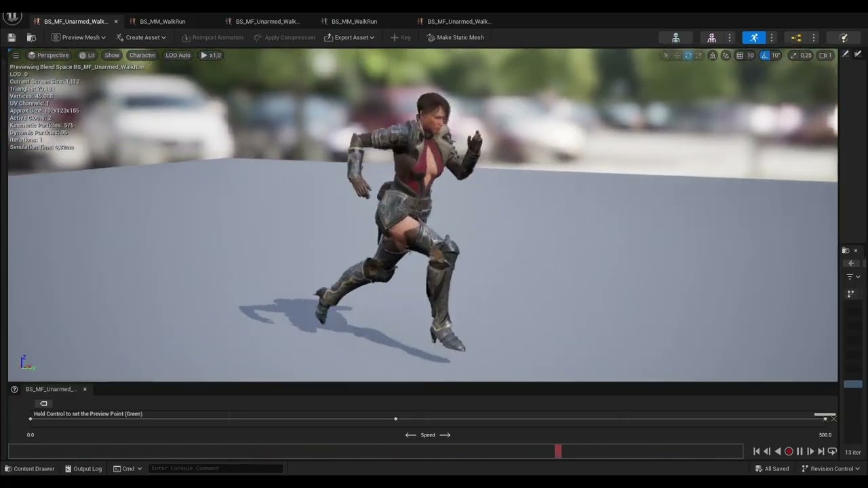868x488 pixels.
Task: Expand the Create Asset dropdown
Action: pos(140,37)
